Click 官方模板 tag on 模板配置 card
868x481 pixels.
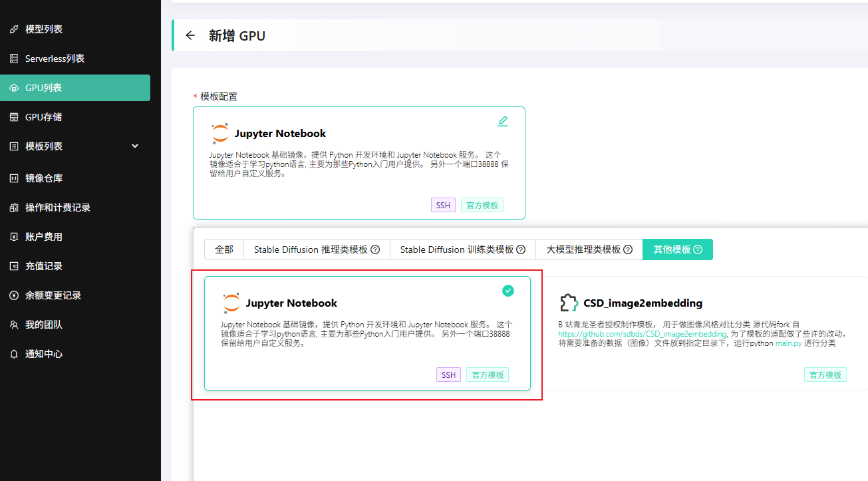(x=482, y=205)
